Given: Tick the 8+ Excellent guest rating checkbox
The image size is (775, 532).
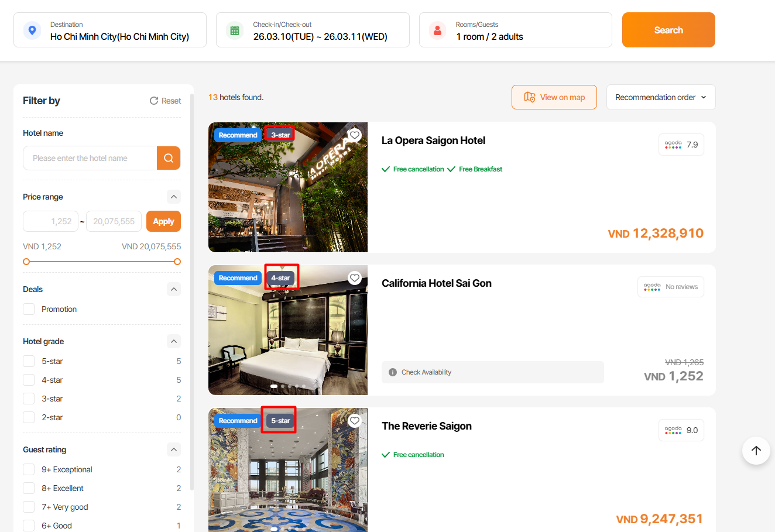Looking at the screenshot, I should pos(29,488).
